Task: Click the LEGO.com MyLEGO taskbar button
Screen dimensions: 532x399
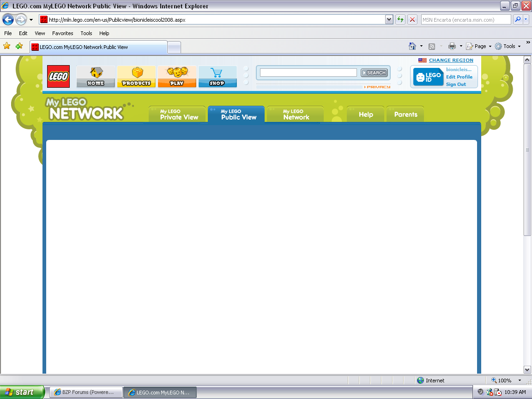Action: 160,392
